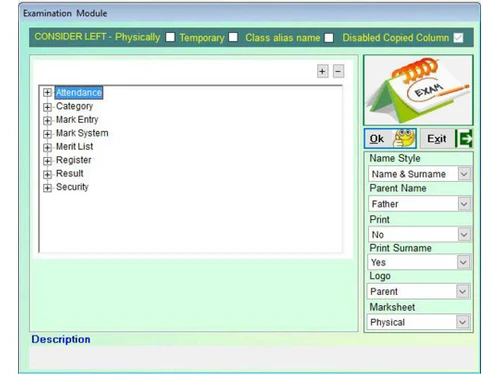Click the minus collapse-all button
500x375 pixels.
[x=338, y=71]
